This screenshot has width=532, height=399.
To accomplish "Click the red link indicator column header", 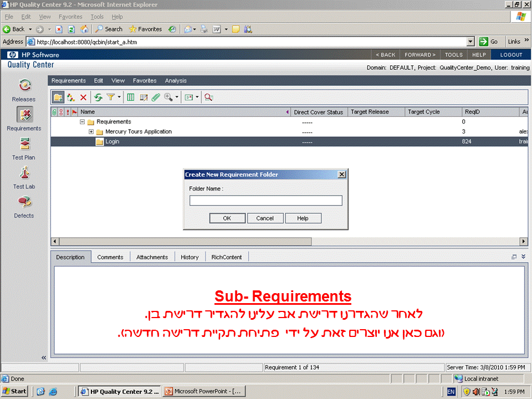I will pyautogui.click(x=61, y=112).
